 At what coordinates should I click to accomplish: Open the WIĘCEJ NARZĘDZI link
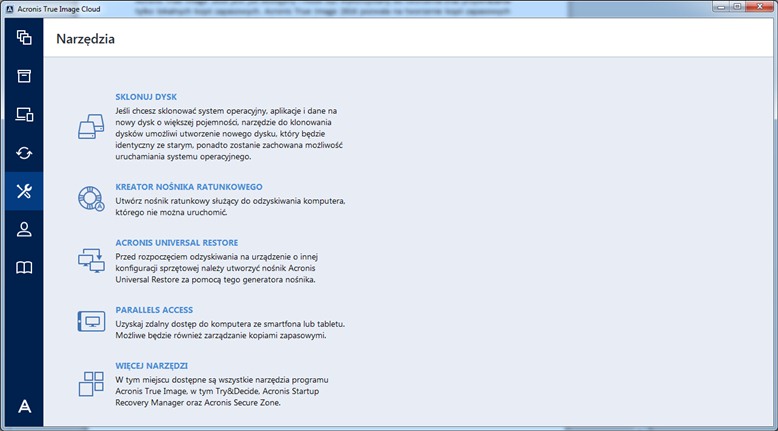pyautogui.click(x=151, y=366)
